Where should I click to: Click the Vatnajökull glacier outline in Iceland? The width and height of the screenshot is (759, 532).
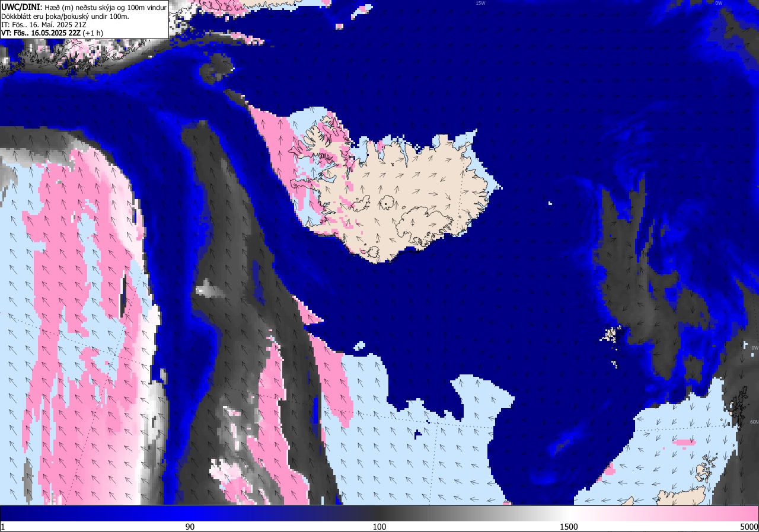[426, 224]
